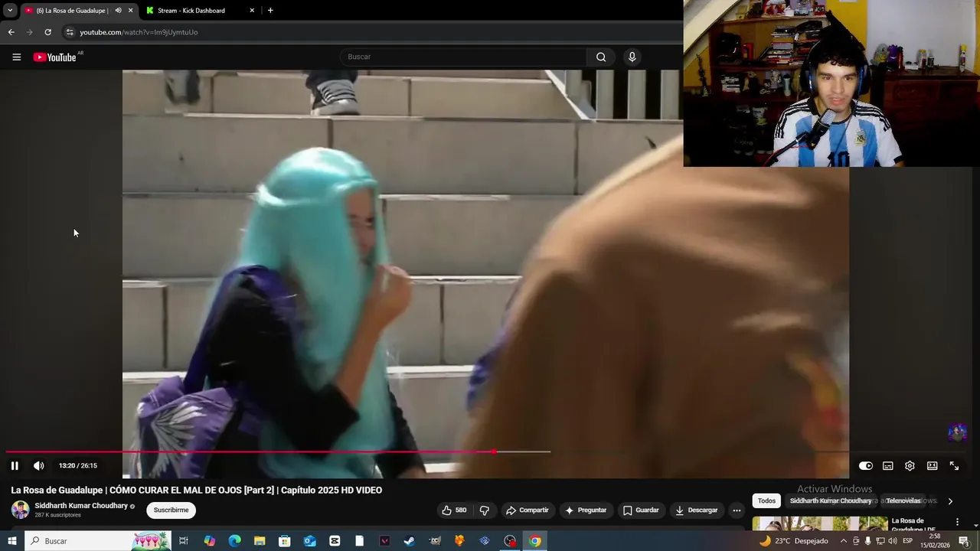
Task: Close the Kick Dashboard tab
Action: coord(252,10)
